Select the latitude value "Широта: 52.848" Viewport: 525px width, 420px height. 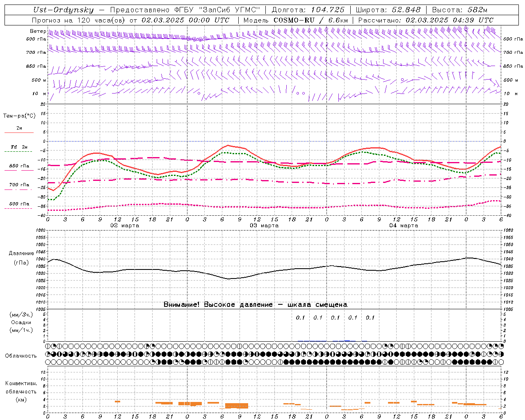point(388,10)
